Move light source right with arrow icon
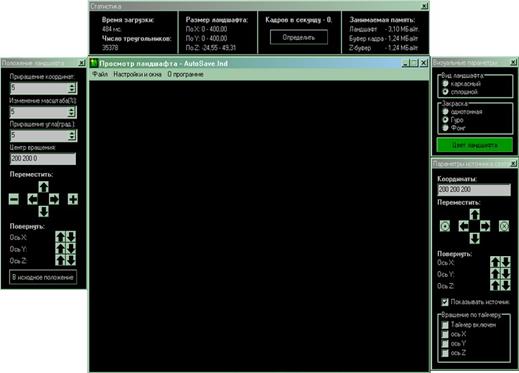The height and width of the screenshot is (373, 519). click(x=485, y=226)
